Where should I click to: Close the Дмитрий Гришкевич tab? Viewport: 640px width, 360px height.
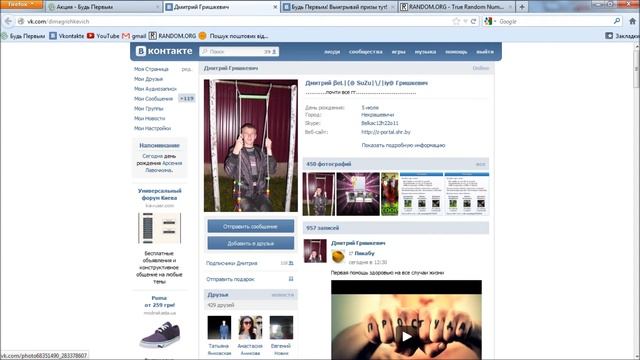275,7
